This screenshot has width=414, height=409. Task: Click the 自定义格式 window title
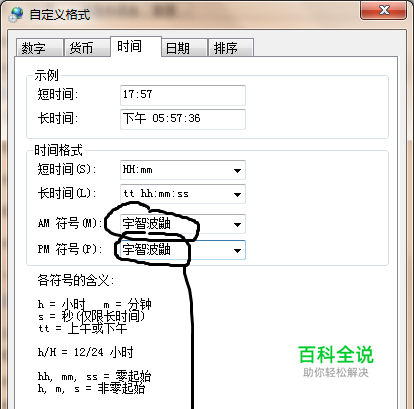(x=60, y=15)
